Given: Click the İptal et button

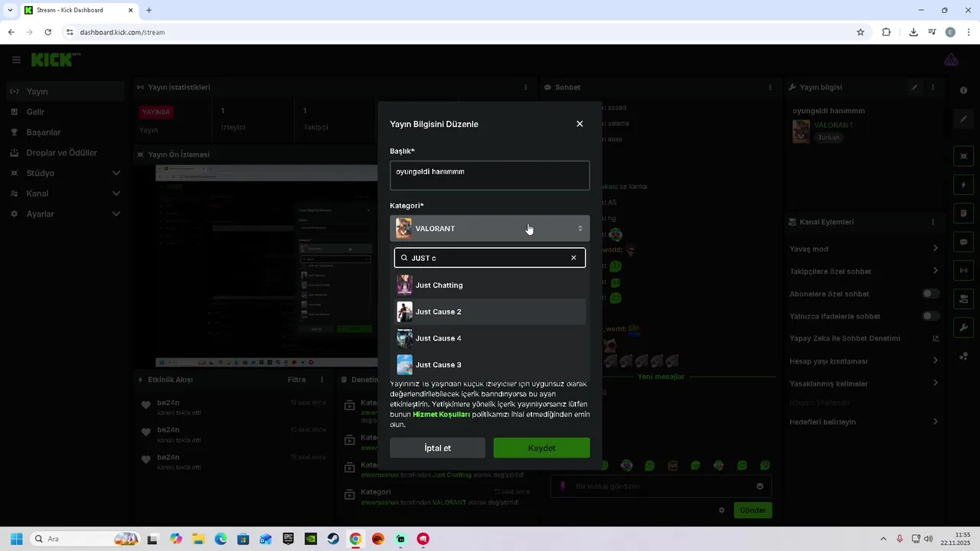Looking at the screenshot, I should click(x=438, y=448).
